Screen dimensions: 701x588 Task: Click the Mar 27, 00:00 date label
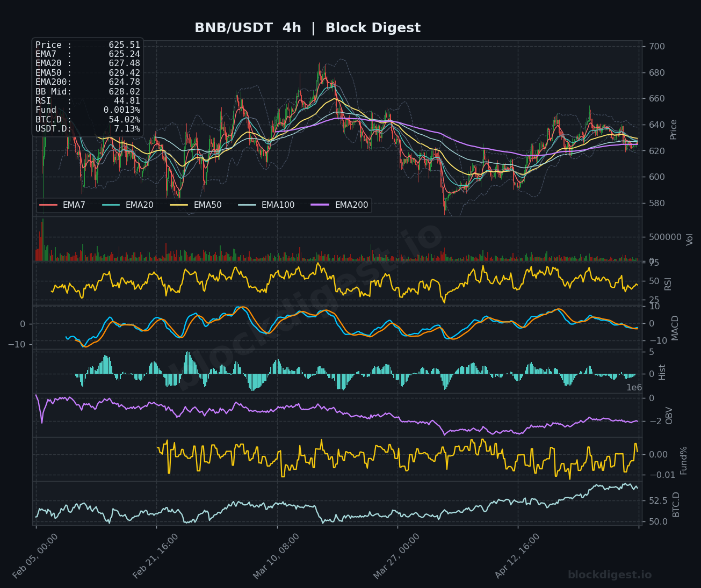(x=398, y=556)
